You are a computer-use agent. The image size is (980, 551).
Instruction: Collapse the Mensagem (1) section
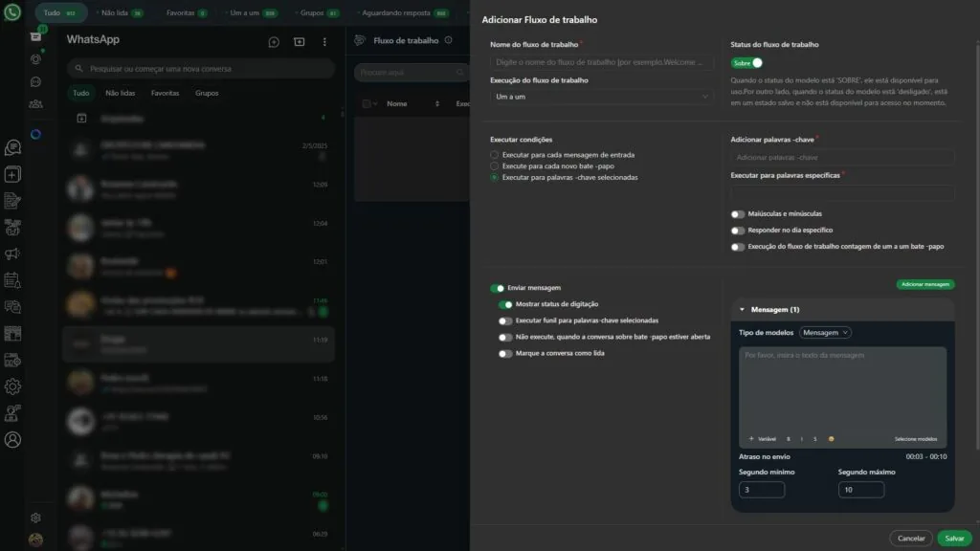coord(742,309)
